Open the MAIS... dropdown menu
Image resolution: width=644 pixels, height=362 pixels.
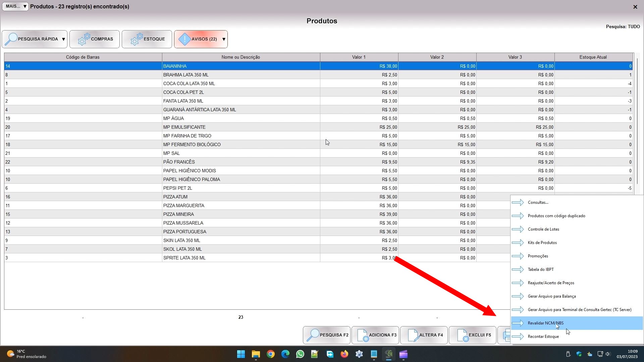coord(15,6)
